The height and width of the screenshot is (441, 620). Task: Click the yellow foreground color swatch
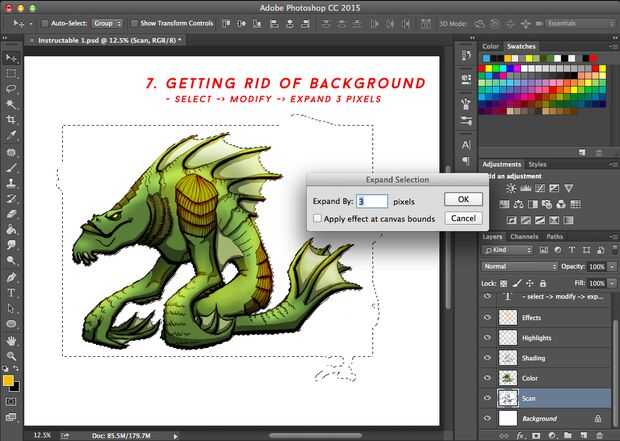tap(8, 380)
